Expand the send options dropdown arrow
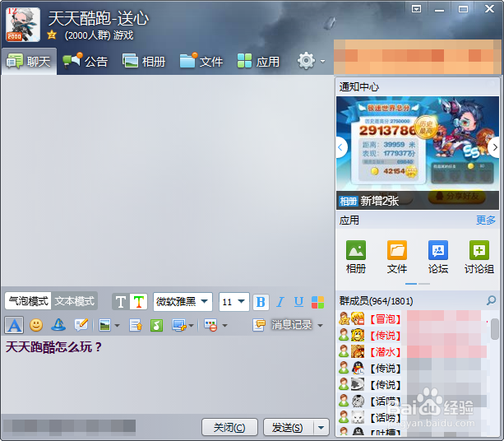Screen dimensions: 504x441 tap(321, 428)
